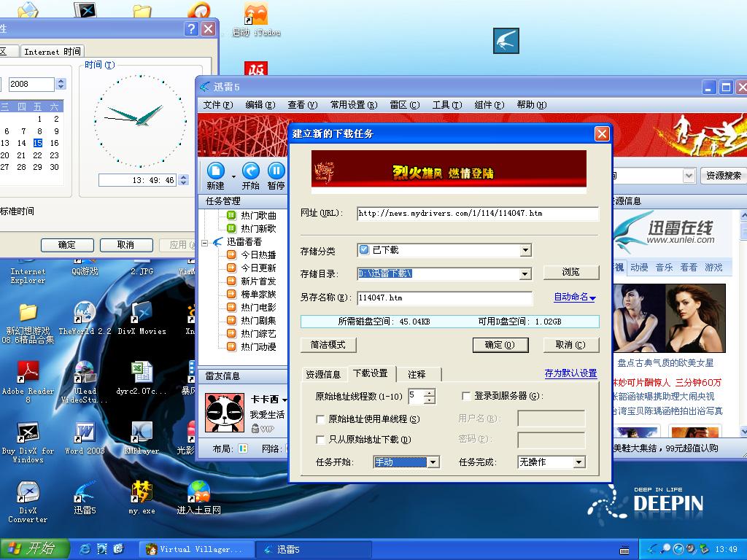This screenshot has width=747, height=560.
Task: Click the 简洁模式 button
Action: 328,345
